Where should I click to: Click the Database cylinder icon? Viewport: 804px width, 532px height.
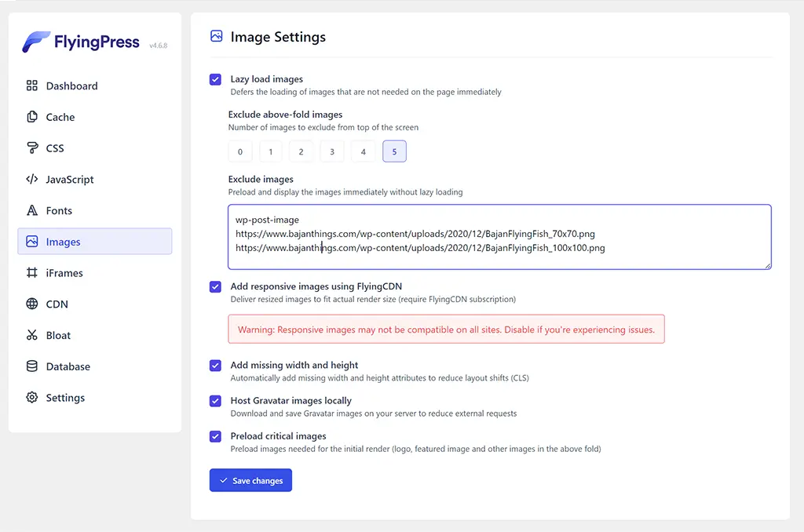31,366
